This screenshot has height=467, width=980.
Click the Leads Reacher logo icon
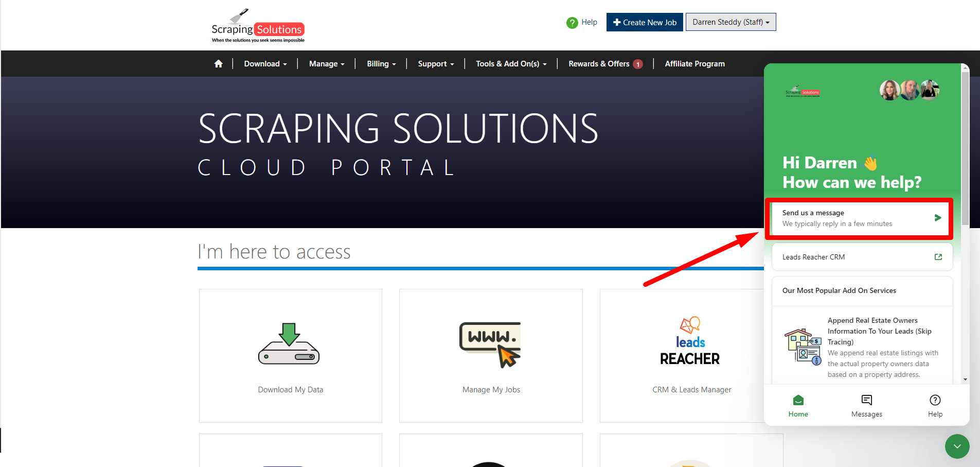coord(690,341)
